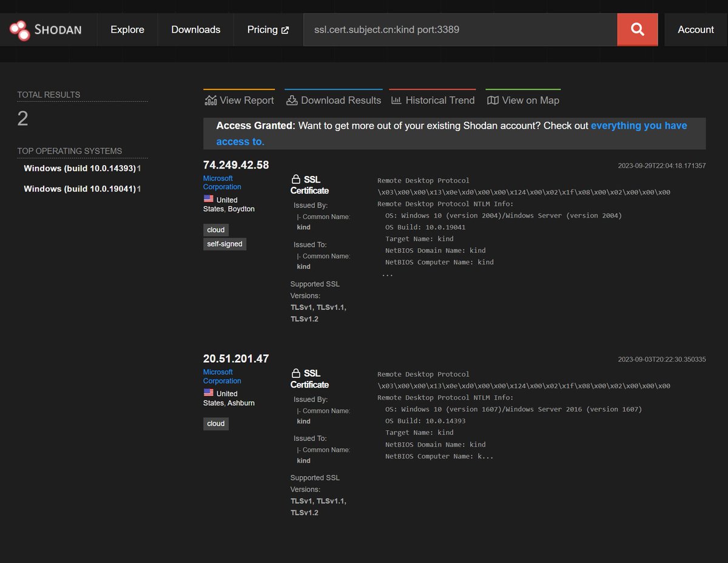The height and width of the screenshot is (563, 728).
Task: Click 'NetBIOS Computer Name: k...' in second result
Action: click(x=439, y=456)
